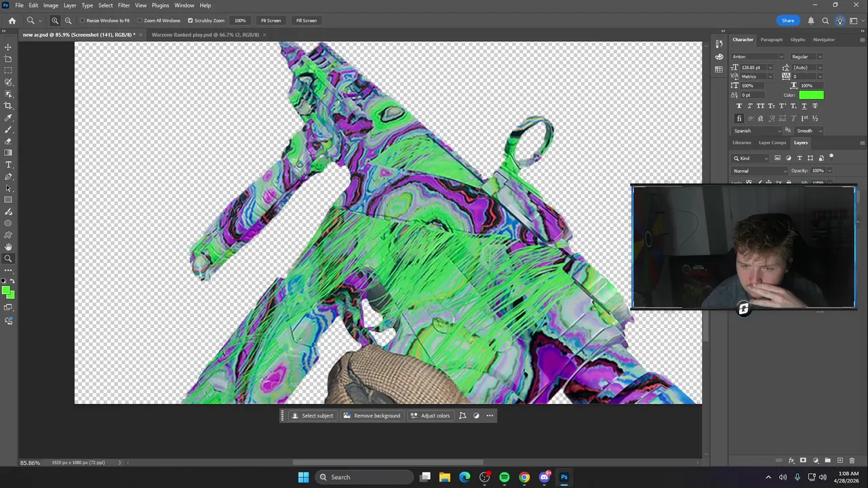
Task: Select the Rectangle shape tool
Action: 8,200
